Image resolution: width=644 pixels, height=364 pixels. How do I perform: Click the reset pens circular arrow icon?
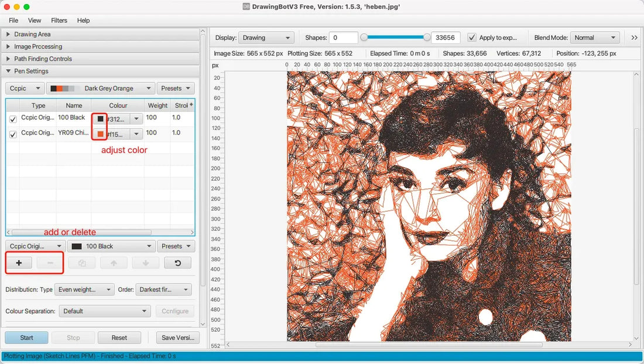177,263
